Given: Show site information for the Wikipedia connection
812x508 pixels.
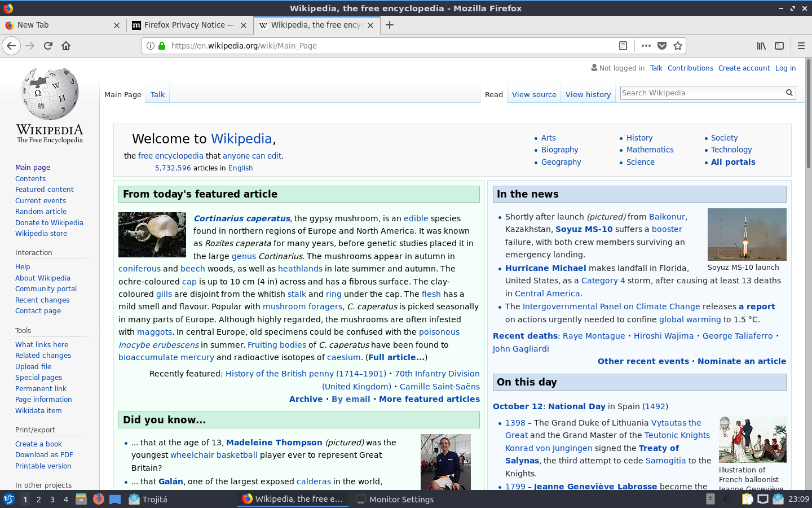Looking at the screenshot, I should (x=151, y=46).
